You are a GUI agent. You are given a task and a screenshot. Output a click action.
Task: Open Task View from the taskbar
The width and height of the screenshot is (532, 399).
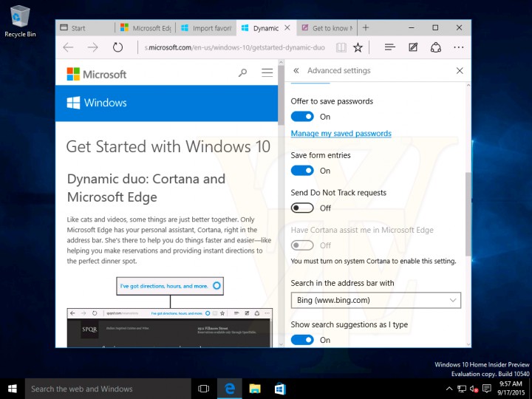[x=204, y=389]
